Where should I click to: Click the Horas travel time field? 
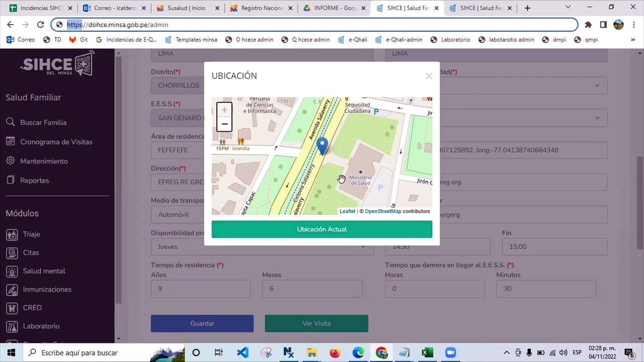pos(435,289)
